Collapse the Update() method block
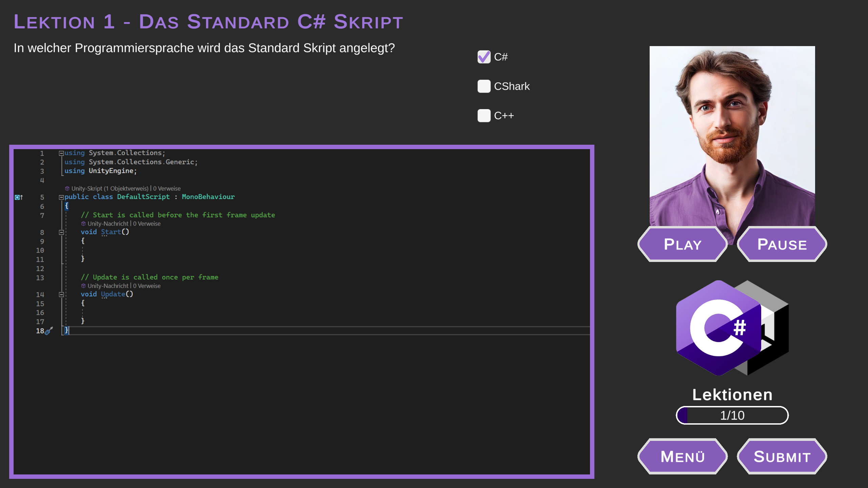 click(61, 295)
